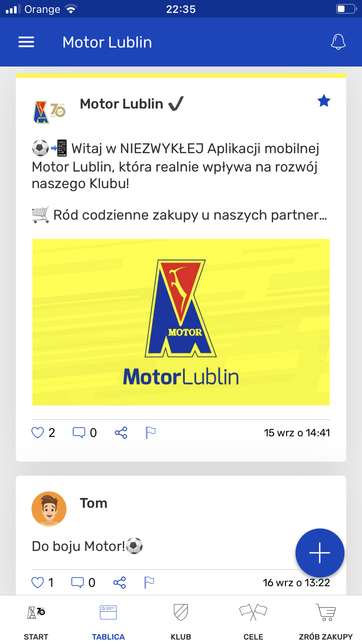Flag Tom's post
The width and height of the screenshot is (362, 644).
(149, 582)
